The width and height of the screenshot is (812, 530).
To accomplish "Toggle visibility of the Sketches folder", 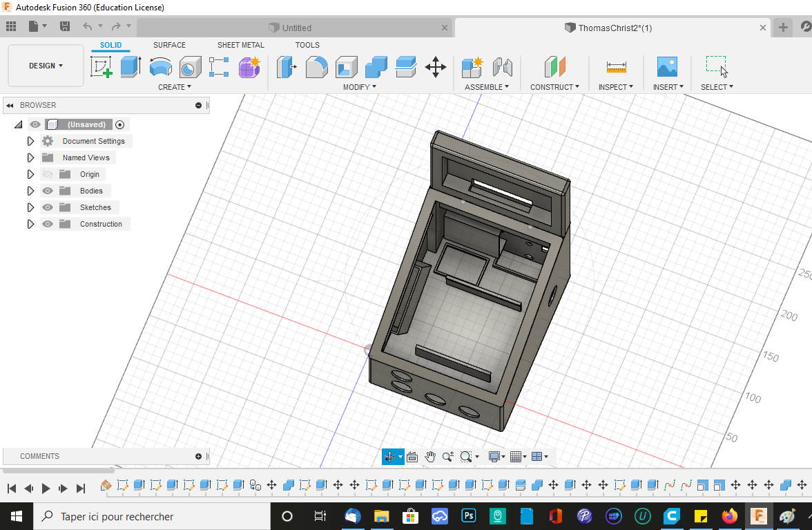I will tap(48, 207).
